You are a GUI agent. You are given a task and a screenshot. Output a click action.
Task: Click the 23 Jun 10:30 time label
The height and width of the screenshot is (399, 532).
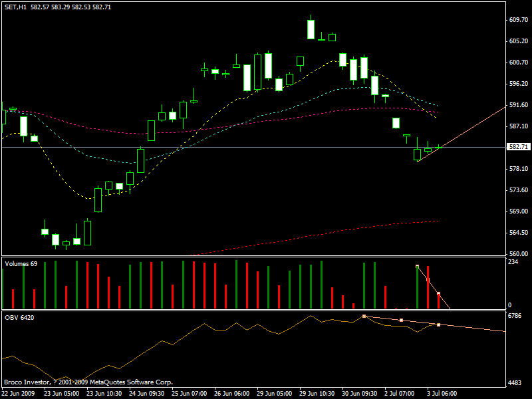pyautogui.click(x=104, y=394)
